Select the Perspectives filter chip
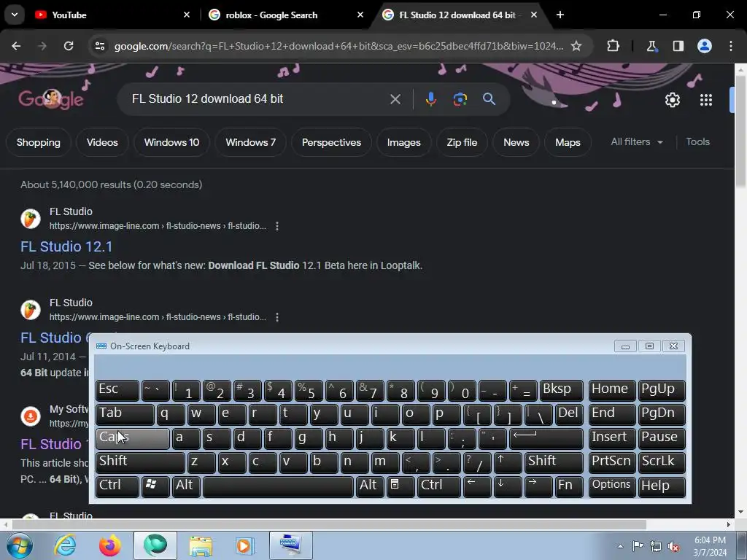 [x=332, y=142]
